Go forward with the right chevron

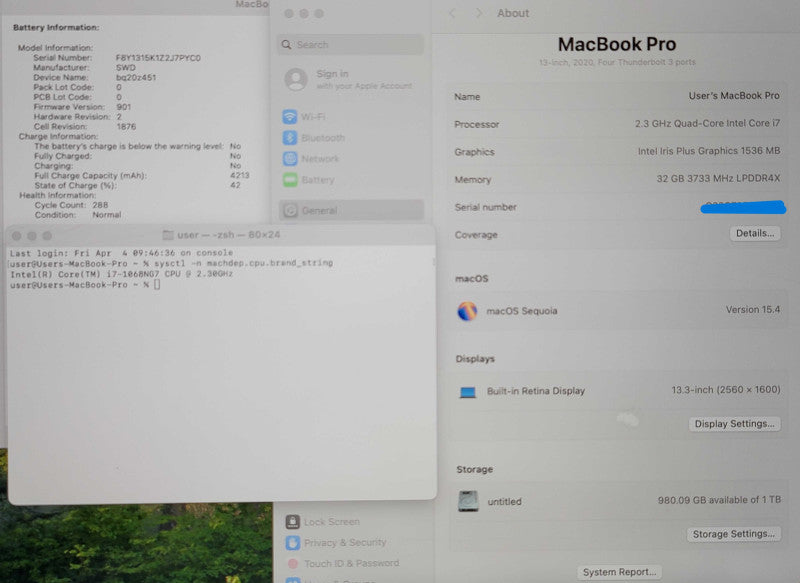[x=478, y=13]
